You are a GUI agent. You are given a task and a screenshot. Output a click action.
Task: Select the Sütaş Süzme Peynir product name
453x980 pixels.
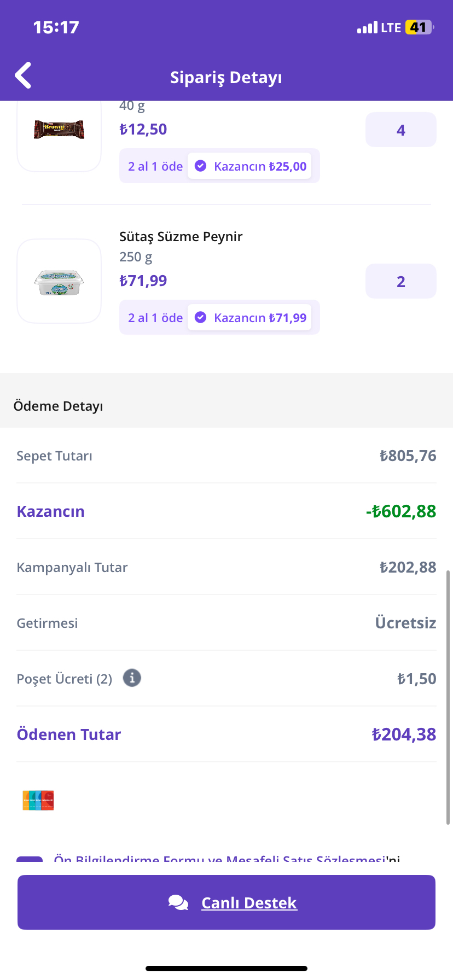tap(181, 237)
